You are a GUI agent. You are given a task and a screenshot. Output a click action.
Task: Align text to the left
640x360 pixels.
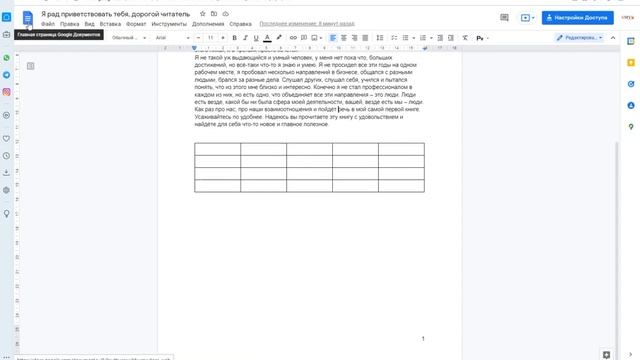click(333, 38)
